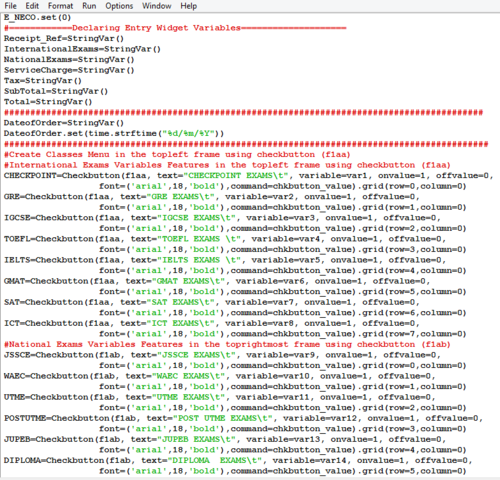Click the Tax=StringVar() line
500x480 pixels.
click(x=43, y=81)
